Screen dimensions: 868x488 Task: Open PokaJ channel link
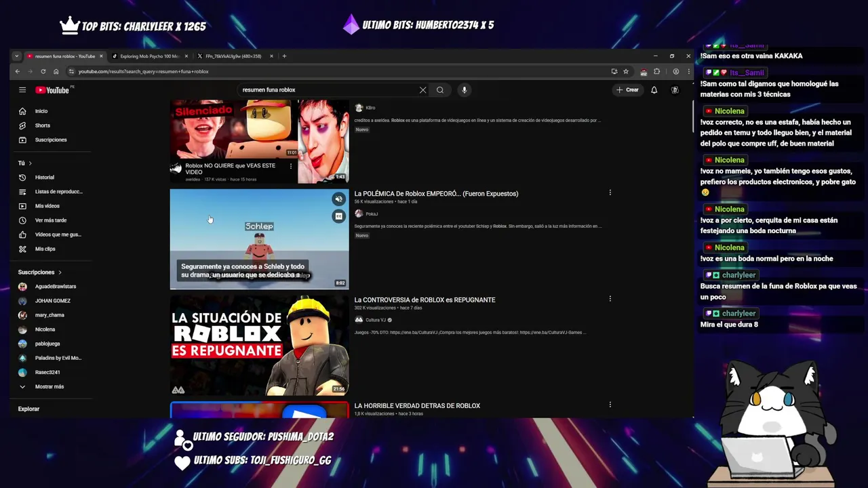[372, 214]
